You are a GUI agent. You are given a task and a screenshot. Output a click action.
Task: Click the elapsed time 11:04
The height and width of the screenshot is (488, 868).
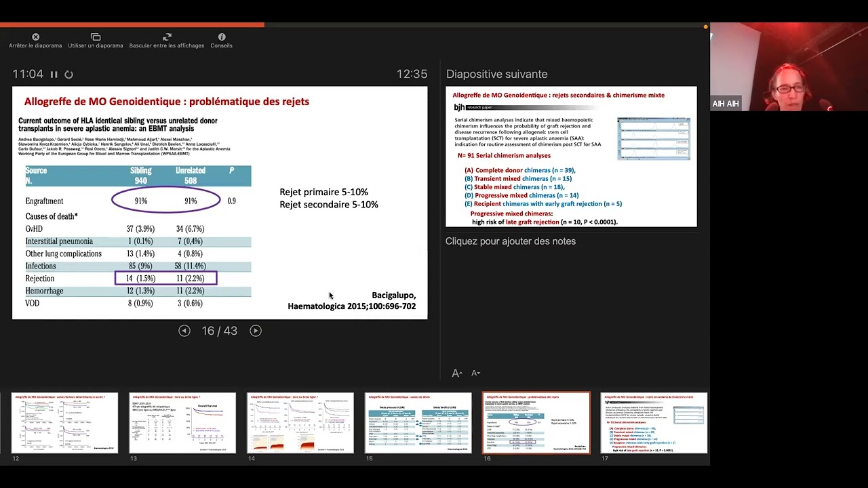point(28,75)
